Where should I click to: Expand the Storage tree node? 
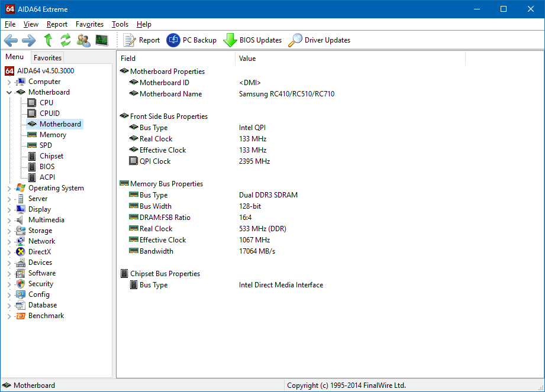click(x=9, y=231)
